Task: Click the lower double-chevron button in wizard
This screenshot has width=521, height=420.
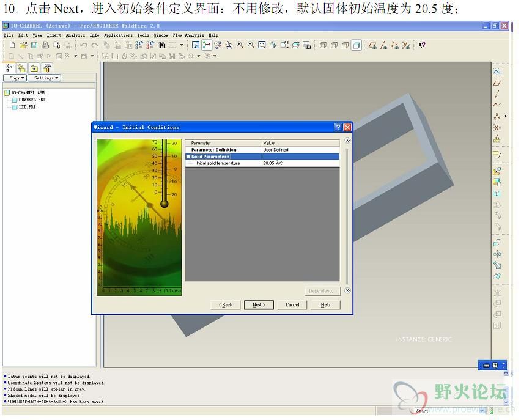Action: [347, 291]
